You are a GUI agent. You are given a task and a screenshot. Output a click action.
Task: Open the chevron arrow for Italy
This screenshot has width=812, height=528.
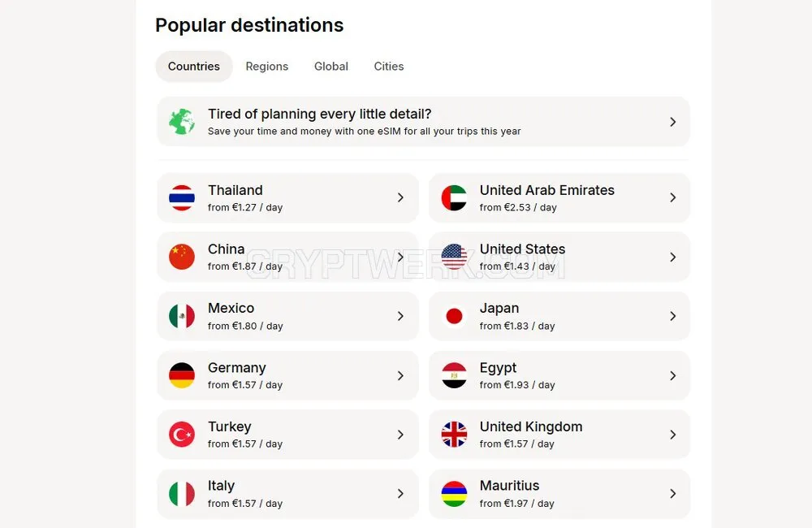tap(400, 494)
